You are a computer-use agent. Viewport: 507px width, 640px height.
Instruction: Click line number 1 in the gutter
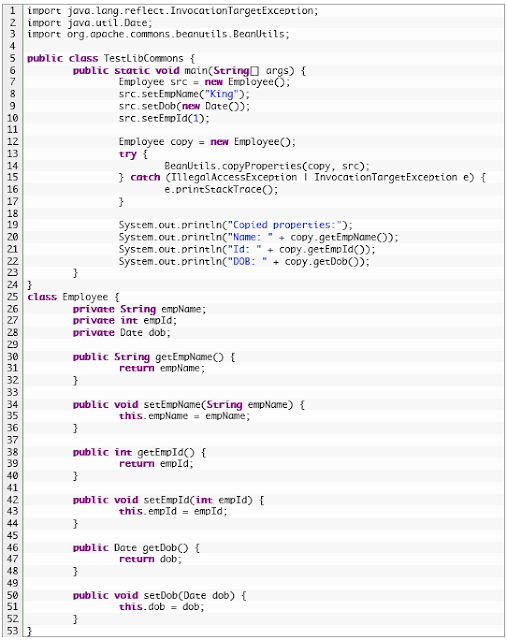tap(13, 11)
